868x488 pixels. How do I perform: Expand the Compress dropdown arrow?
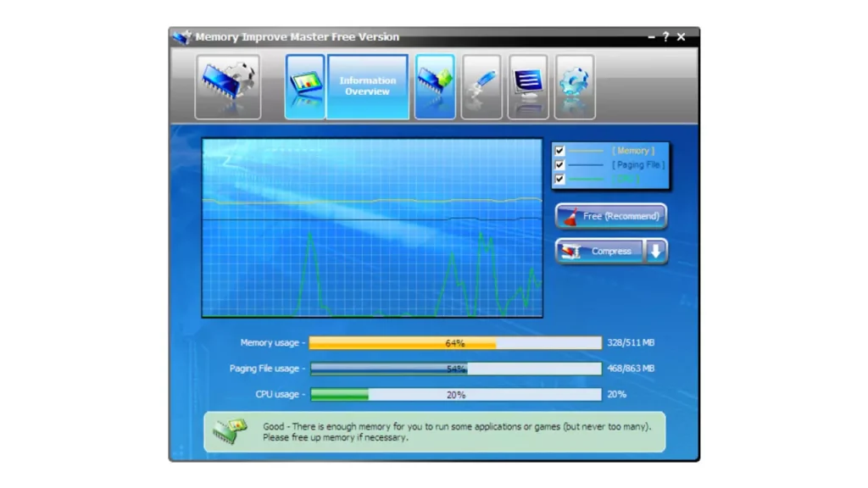pos(656,251)
